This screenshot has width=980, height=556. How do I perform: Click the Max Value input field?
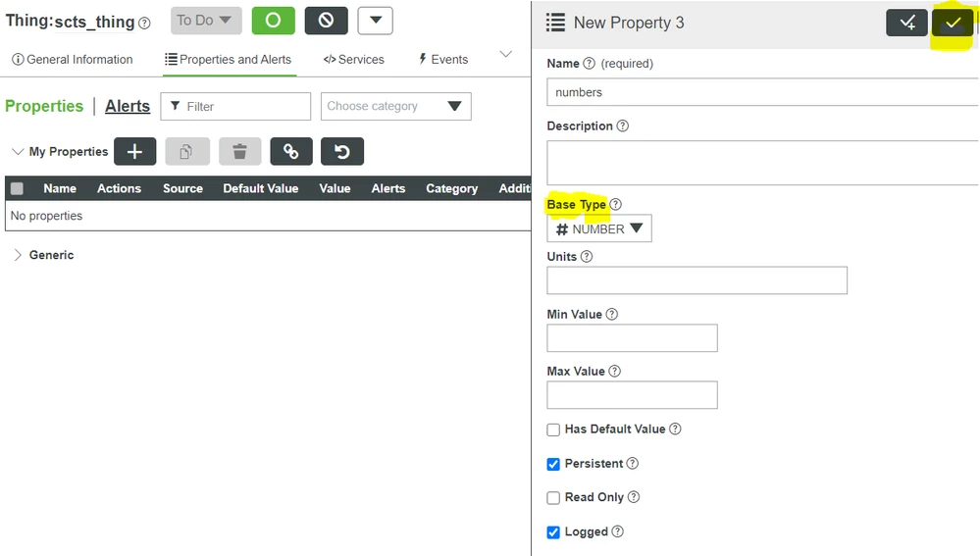(632, 395)
